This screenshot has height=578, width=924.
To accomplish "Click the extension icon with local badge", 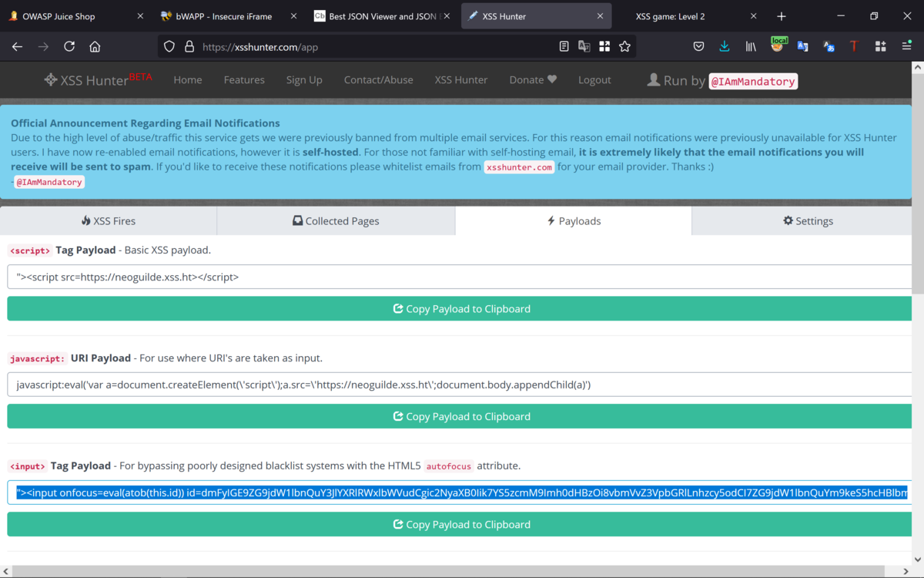I will [x=778, y=45].
